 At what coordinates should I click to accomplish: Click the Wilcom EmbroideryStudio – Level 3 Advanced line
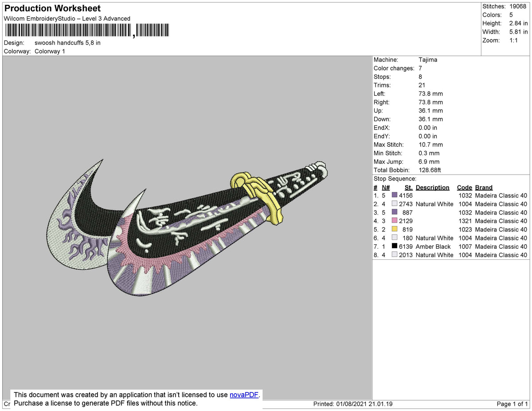pyautogui.click(x=67, y=19)
